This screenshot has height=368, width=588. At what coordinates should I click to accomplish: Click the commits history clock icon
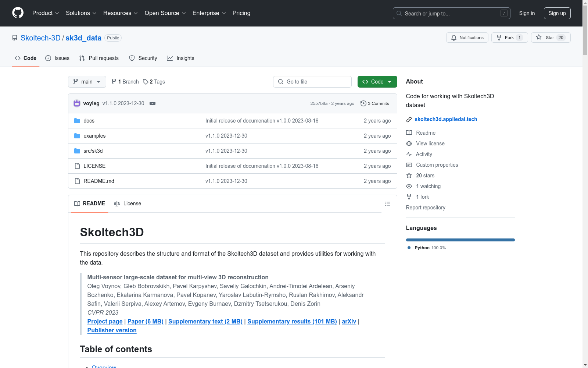click(363, 103)
